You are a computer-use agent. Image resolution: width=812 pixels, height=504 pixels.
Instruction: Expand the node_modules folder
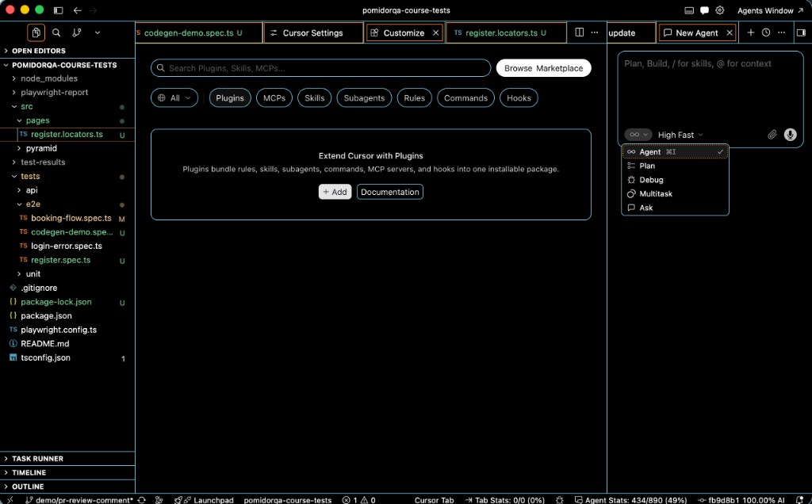click(x=67, y=78)
